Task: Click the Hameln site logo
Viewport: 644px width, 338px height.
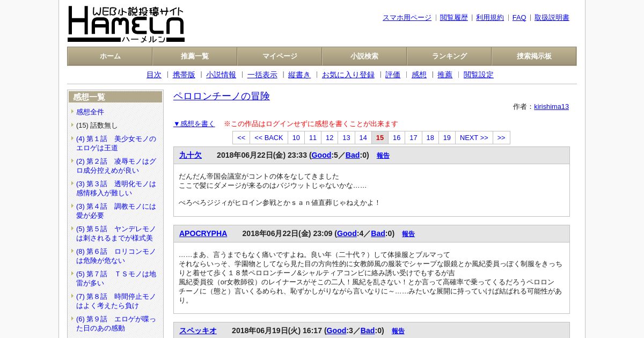Action: [x=126, y=24]
